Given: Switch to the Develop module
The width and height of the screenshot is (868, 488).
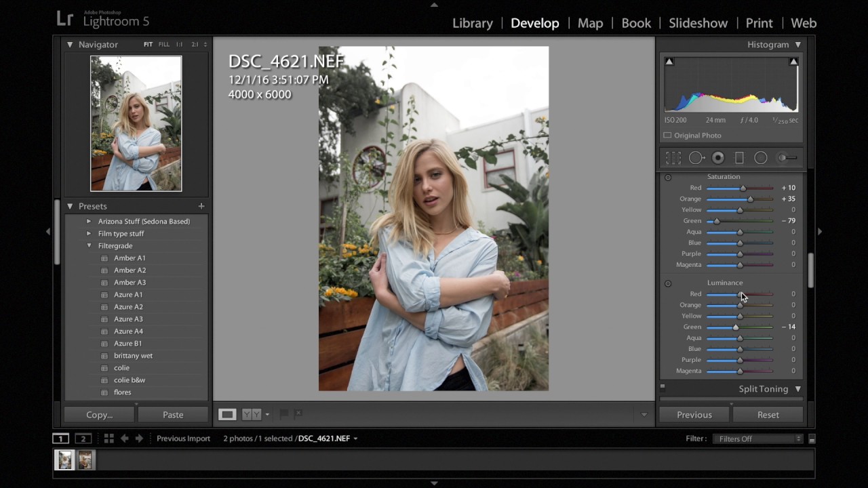Looking at the screenshot, I should point(535,23).
